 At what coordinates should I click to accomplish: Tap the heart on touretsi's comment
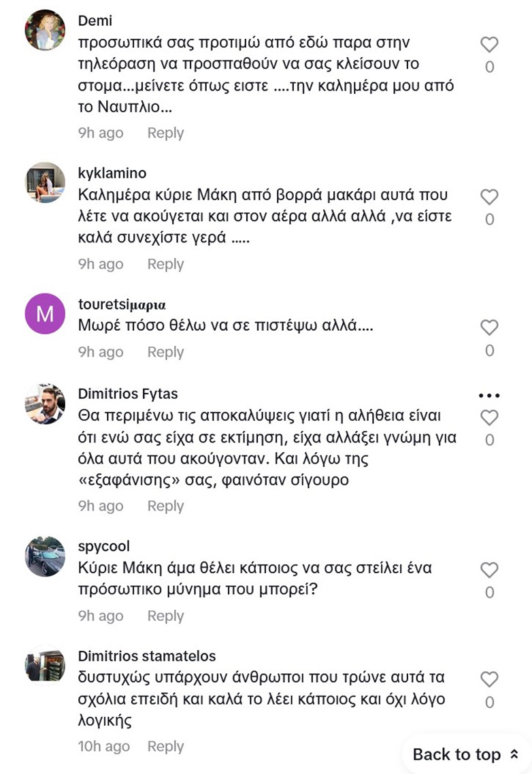(x=489, y=327)
